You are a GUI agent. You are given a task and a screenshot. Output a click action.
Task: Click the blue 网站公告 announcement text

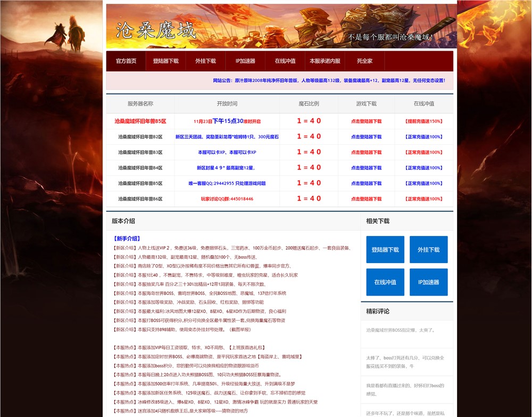pyautogui.click(x=328, y=81)
